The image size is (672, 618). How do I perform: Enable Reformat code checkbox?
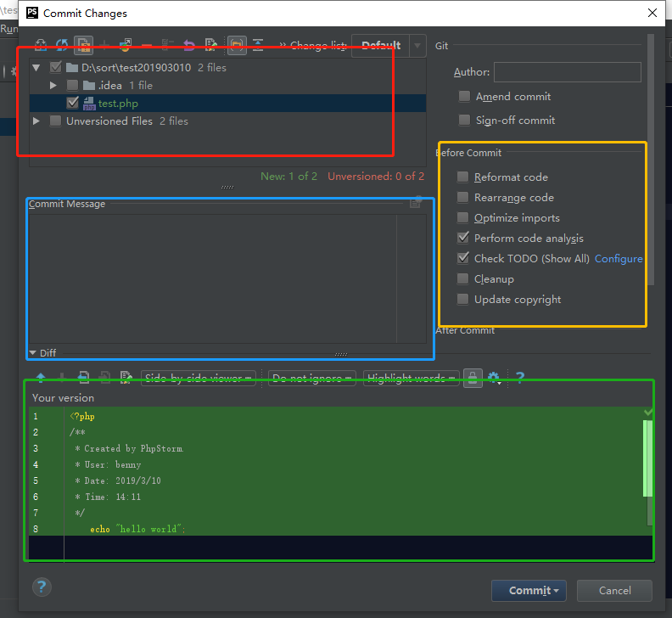pyautogui.click(x=463, y=177)
